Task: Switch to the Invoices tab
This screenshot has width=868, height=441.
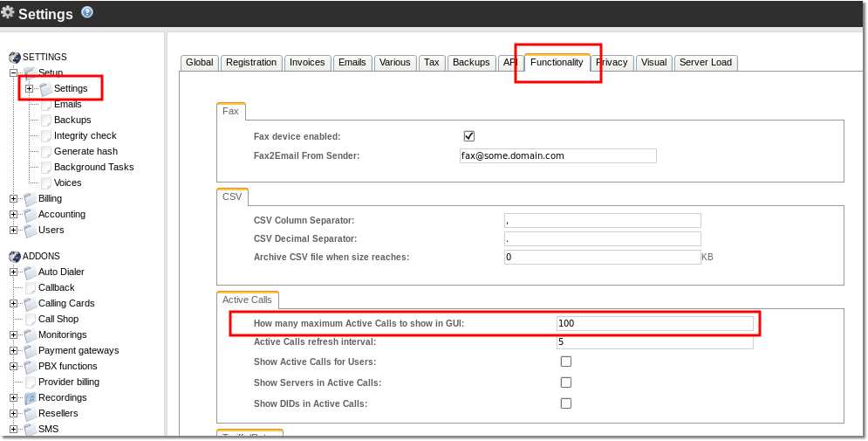Action: click(307, 62)
